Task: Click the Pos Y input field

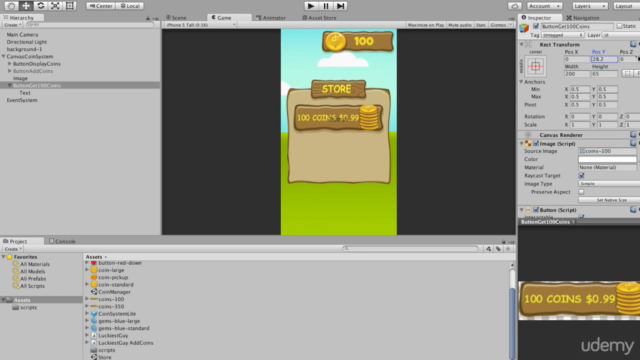Action: tap(604, 59)
